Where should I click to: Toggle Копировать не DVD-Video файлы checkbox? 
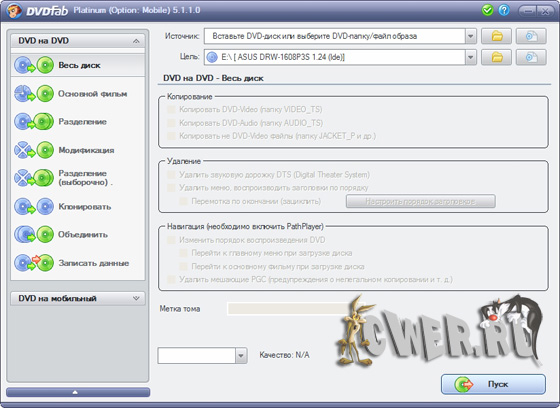tap(171, 136)
